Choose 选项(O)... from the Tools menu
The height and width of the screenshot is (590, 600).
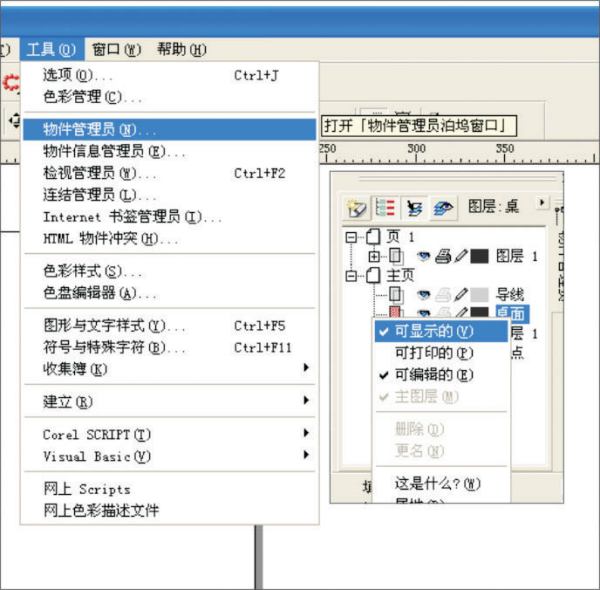click(x=168, y=75)
